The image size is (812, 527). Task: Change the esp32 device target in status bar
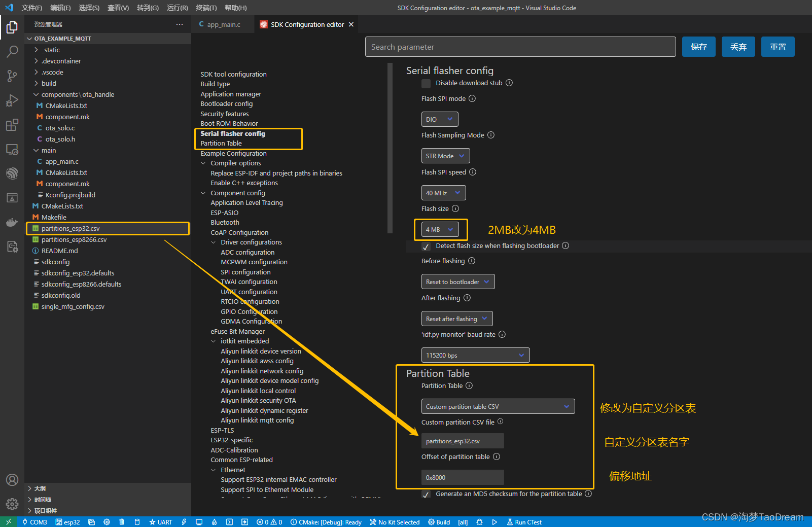[67, 522]
